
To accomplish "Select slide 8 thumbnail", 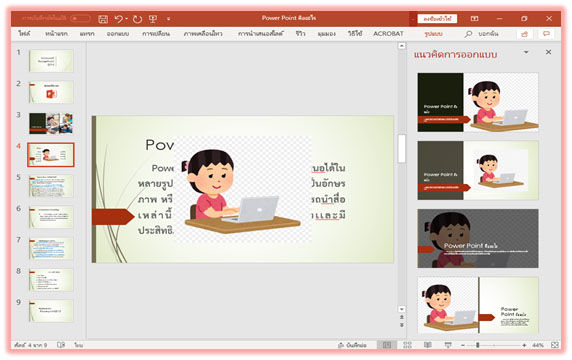I will pos(51,280).
